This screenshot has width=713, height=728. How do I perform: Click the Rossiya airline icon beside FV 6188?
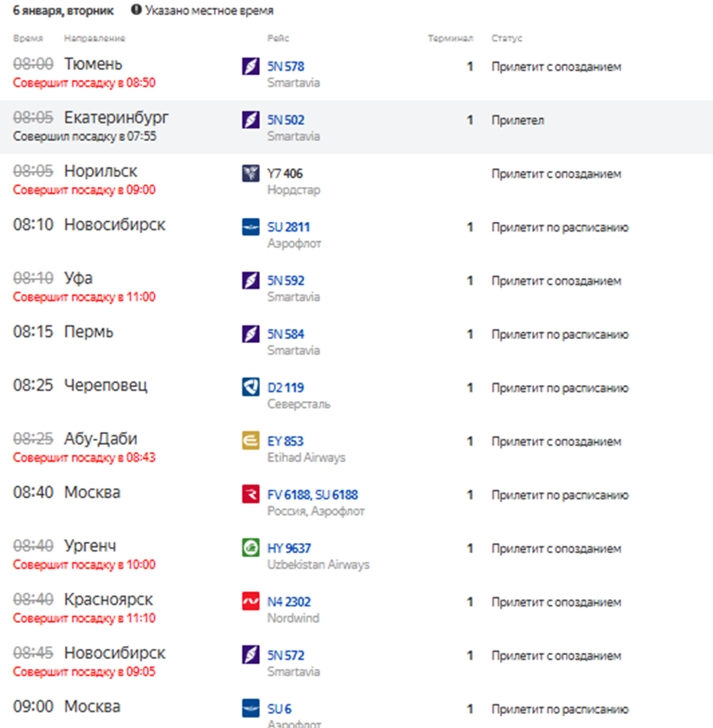pos(251,495)
